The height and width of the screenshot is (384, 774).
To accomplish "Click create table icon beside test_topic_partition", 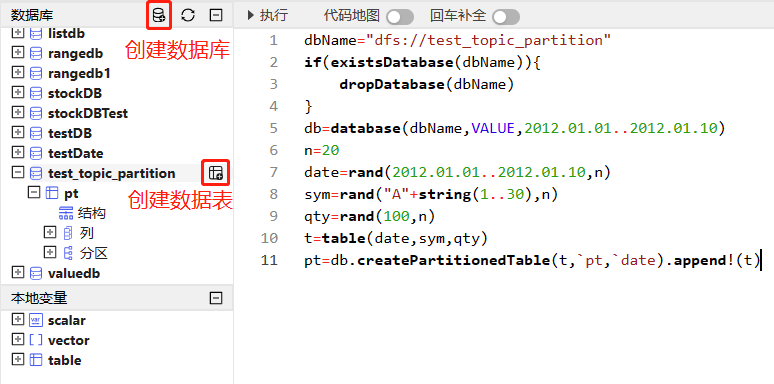I will click(216, 173).
